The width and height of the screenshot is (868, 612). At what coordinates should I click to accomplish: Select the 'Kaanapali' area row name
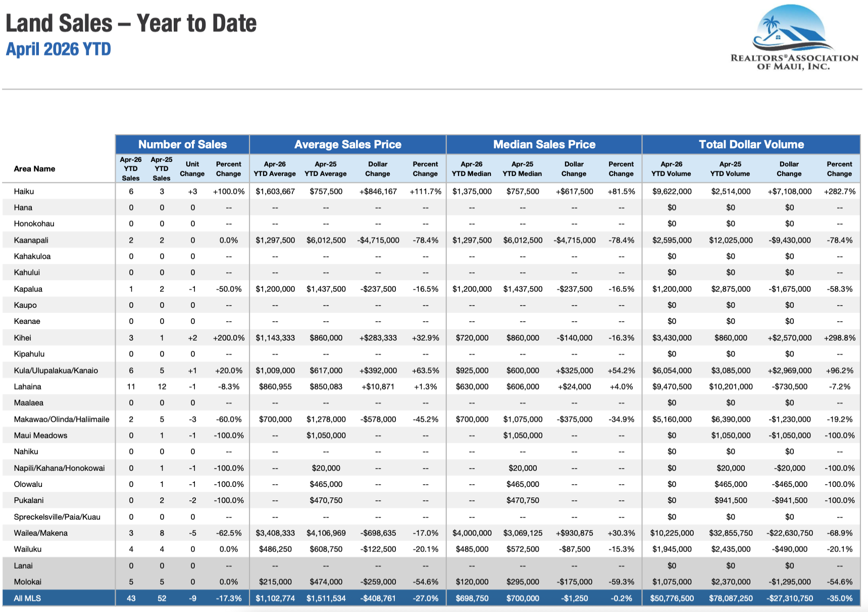coord(31,240)
